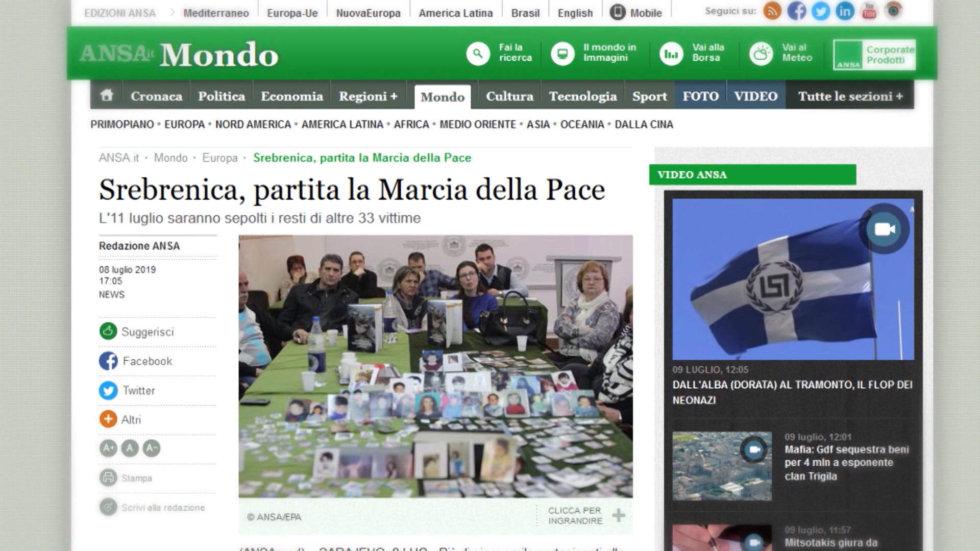Click the home icon in navigation bar

(x=107, y=95)
